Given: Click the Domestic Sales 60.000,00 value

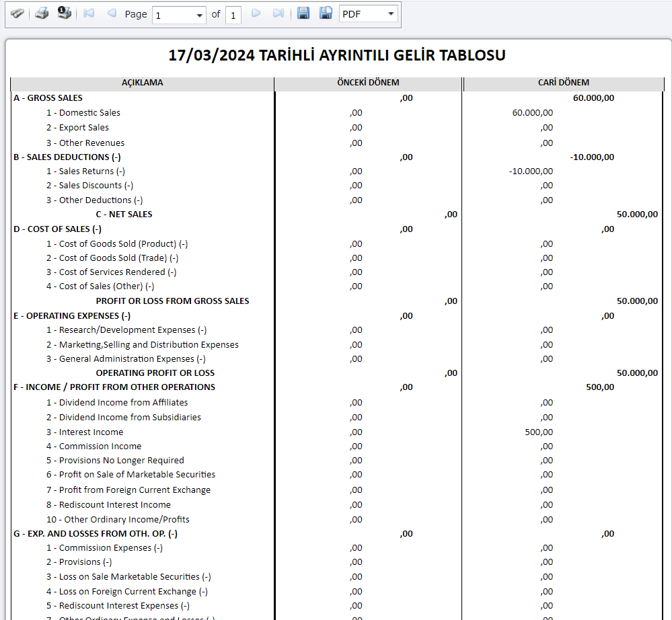Looking at the screenshot, I should pyautogui.click(x=532, y=113).
